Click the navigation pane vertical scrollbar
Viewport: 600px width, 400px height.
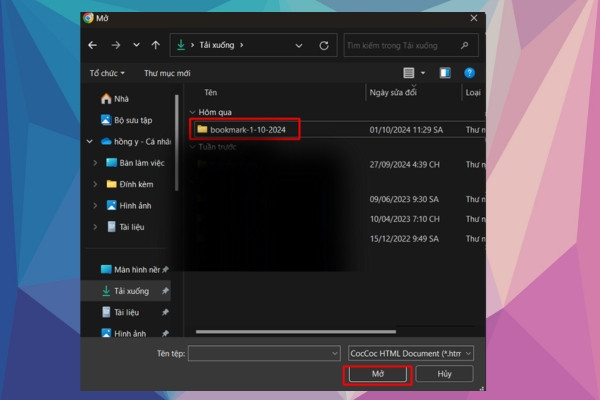coord(176,142)
